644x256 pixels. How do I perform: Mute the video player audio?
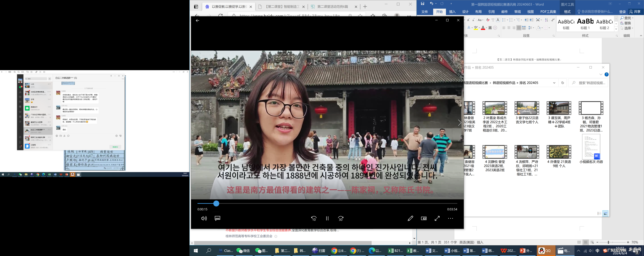[204, 218]
